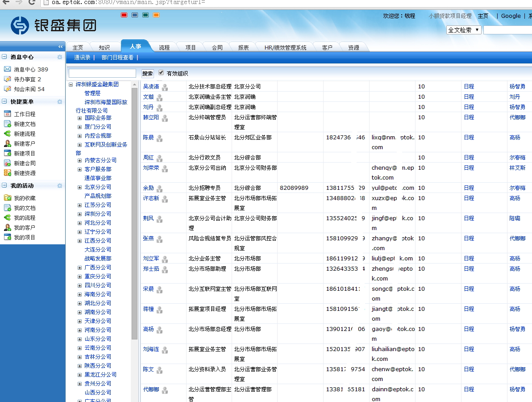This screenshot has width=532, height=402.
Task: Collapse the 快捷菜单 section
Action: (x=4, y=101)
